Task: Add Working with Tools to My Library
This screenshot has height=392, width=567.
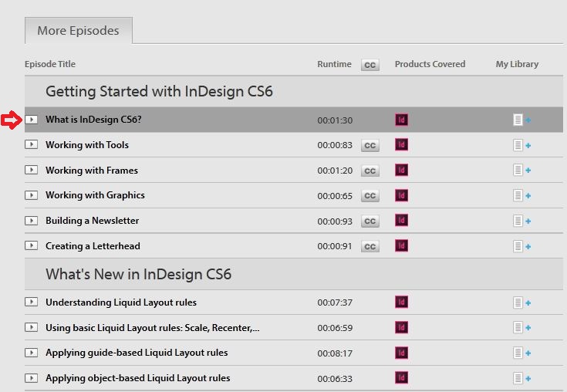Action: point(521,145)
